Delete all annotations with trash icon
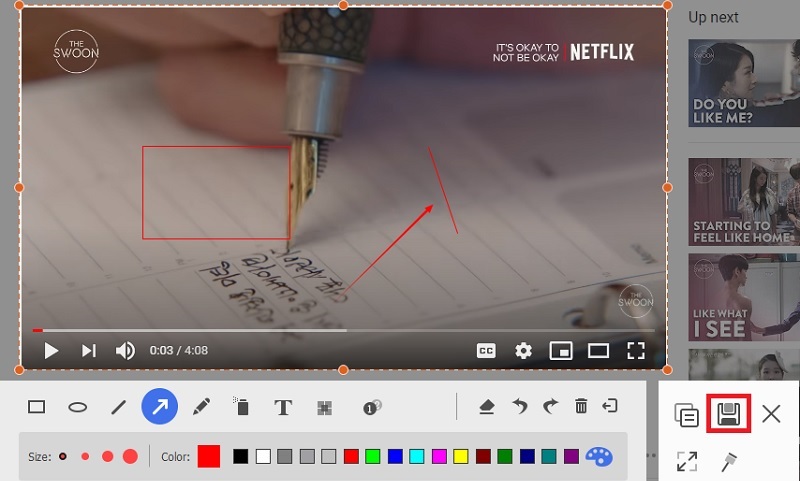Viewport: 800px width, 481px height. (x=581, y=406)
